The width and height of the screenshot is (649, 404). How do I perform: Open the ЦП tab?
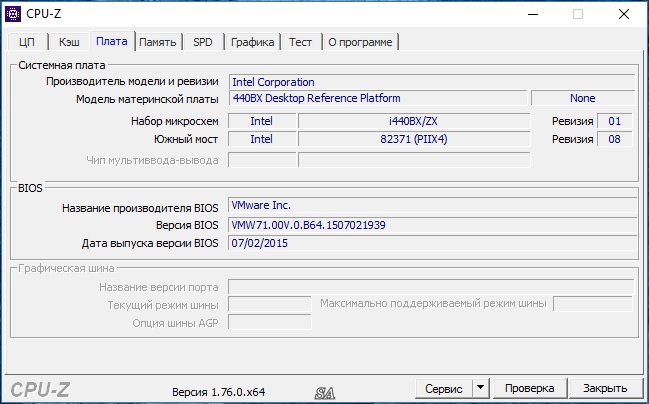pyautogui.click(x=28, y=41)
